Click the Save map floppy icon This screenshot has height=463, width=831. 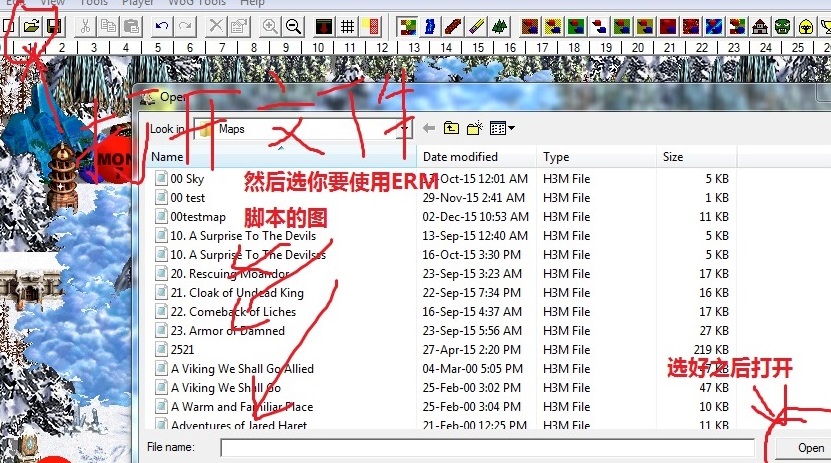pyautogui.click(x=54, y=26)
